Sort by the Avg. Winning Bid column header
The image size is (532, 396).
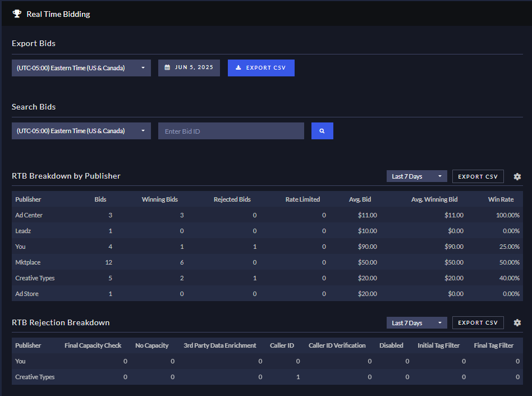coord(434,199)
